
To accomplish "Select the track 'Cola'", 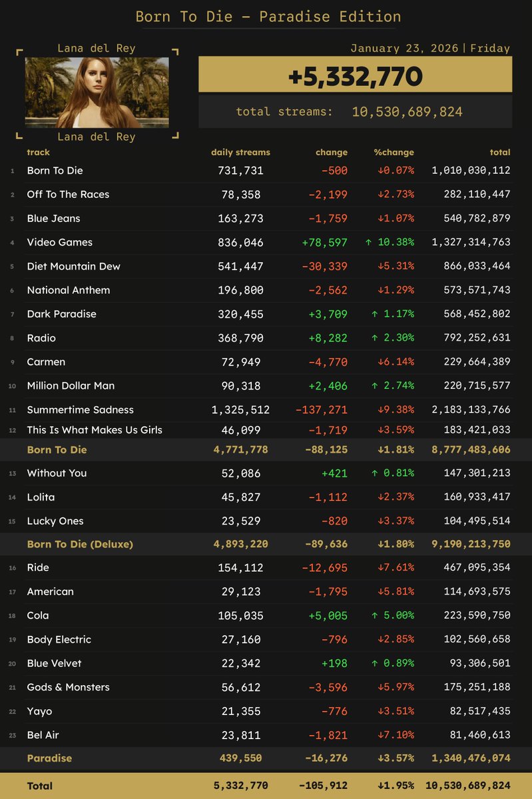I will [38, 616].
